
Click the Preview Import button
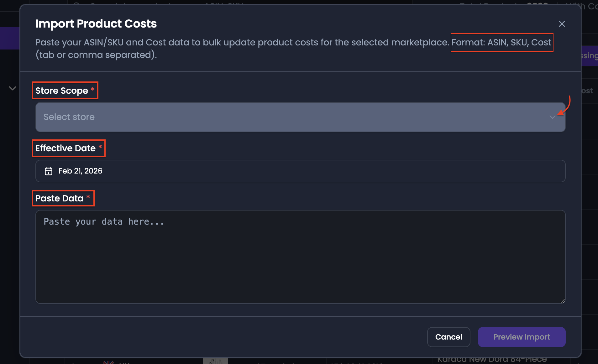[522, 337]
